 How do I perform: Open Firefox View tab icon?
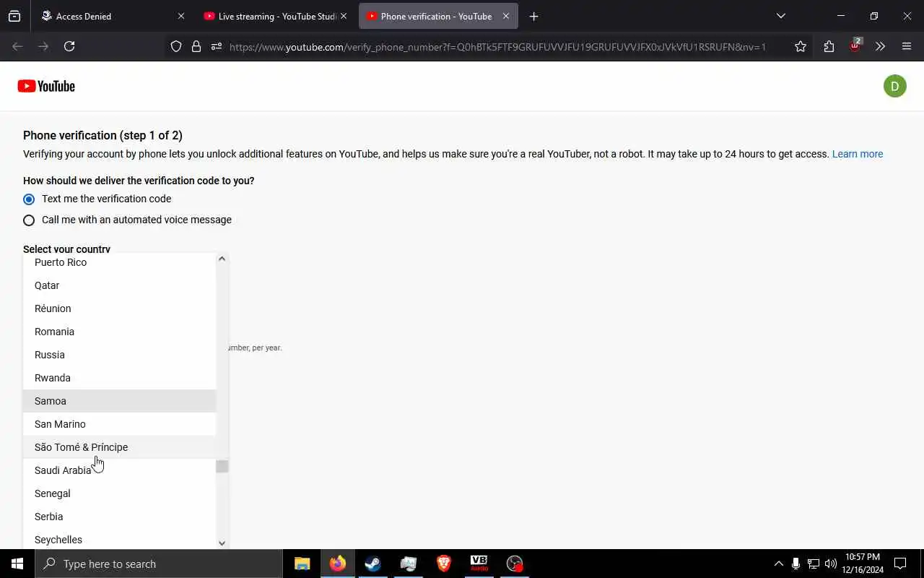coord(14,16)
